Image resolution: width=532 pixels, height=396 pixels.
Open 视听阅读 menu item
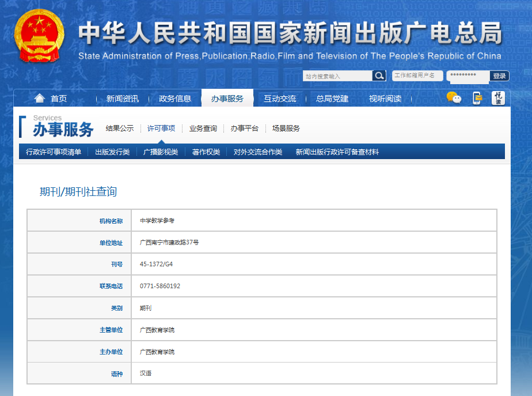tap(385, 99)
